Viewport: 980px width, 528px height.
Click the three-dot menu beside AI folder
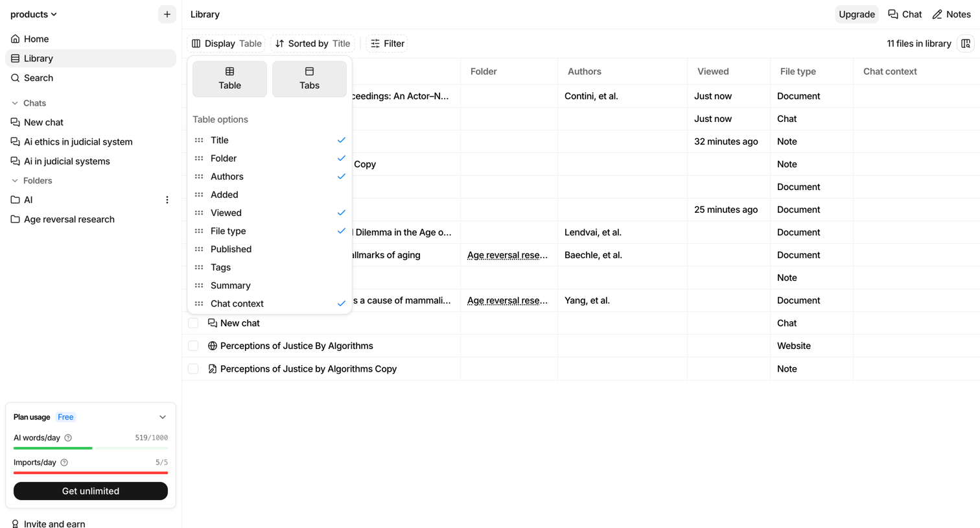(167, 200)
